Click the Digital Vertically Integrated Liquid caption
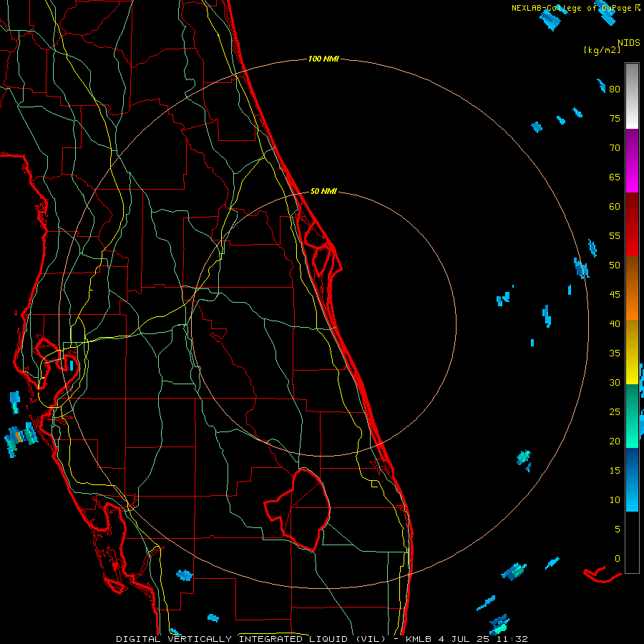Image resolution: width=644 pixels, height=644 pixels. coord(251,639)
